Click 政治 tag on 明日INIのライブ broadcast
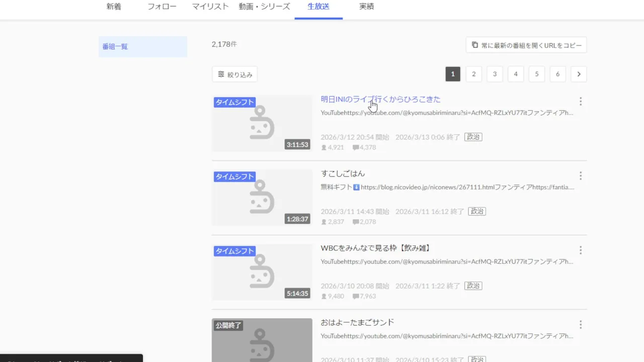Image resolution: width=644 pixels, height=362 pixels. pos(473,137)
